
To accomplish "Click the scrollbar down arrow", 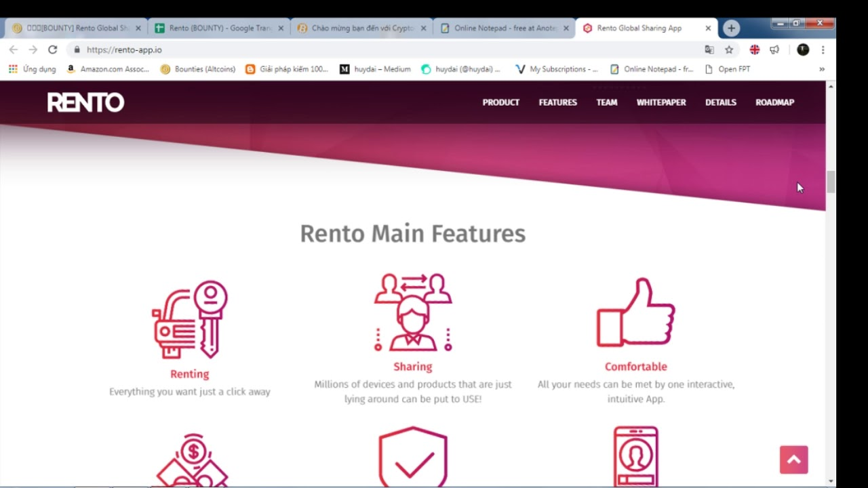I will point(831,481).
